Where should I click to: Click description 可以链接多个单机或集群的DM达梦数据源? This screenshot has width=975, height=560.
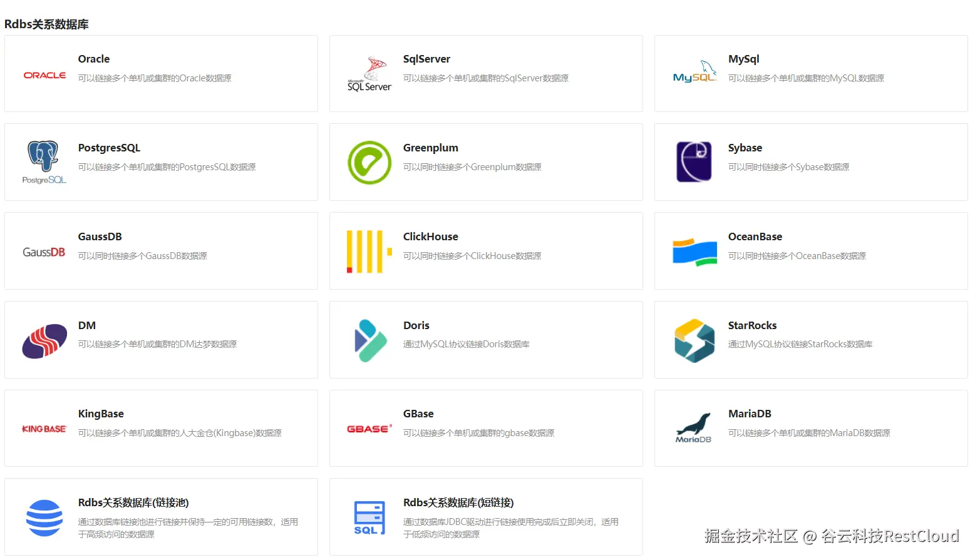point(157,344)
